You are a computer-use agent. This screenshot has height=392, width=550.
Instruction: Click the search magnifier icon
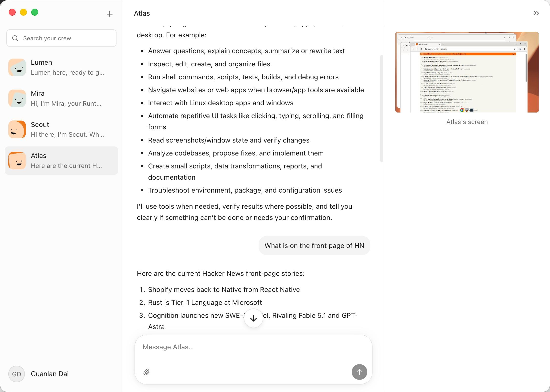coord(15,38)
